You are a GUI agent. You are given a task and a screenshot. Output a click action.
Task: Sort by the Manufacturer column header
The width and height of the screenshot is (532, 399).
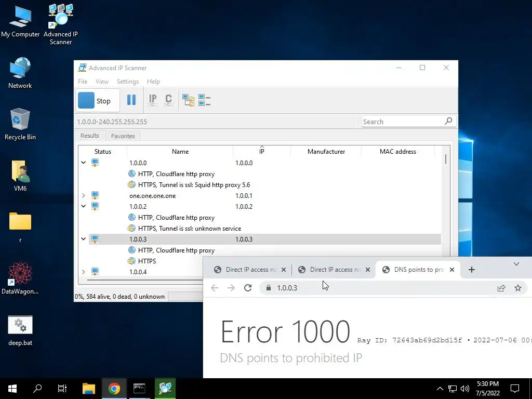click(x=326, y=152)
